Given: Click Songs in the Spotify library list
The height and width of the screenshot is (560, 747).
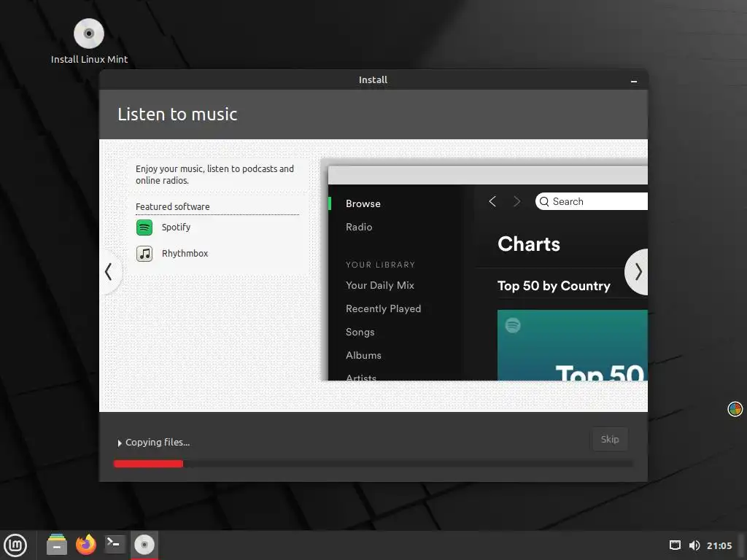Looking at the screenshot, I should click(x=360, y=332).
